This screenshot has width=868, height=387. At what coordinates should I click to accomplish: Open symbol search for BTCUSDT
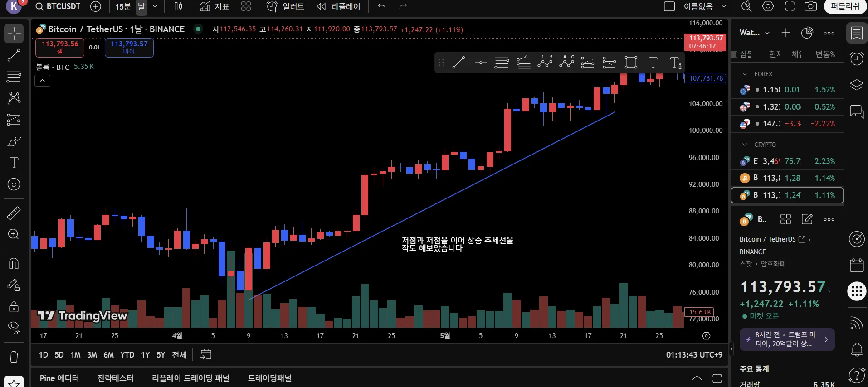click(58, 6)
